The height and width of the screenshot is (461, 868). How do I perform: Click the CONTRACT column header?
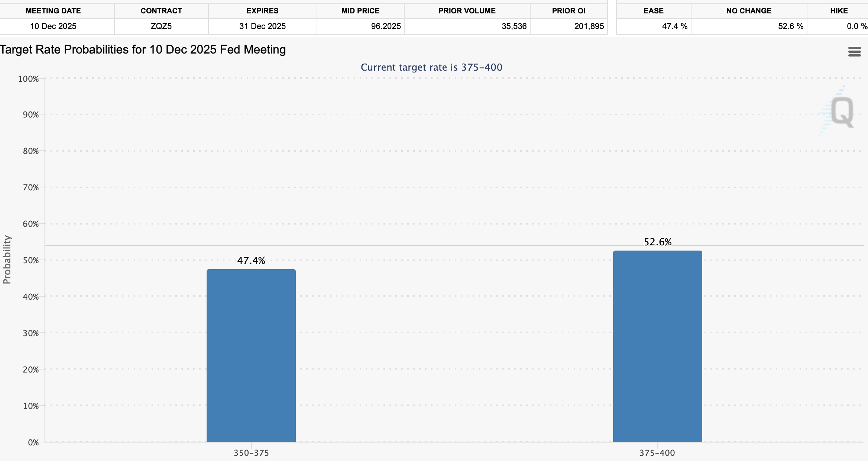(161, 11)
